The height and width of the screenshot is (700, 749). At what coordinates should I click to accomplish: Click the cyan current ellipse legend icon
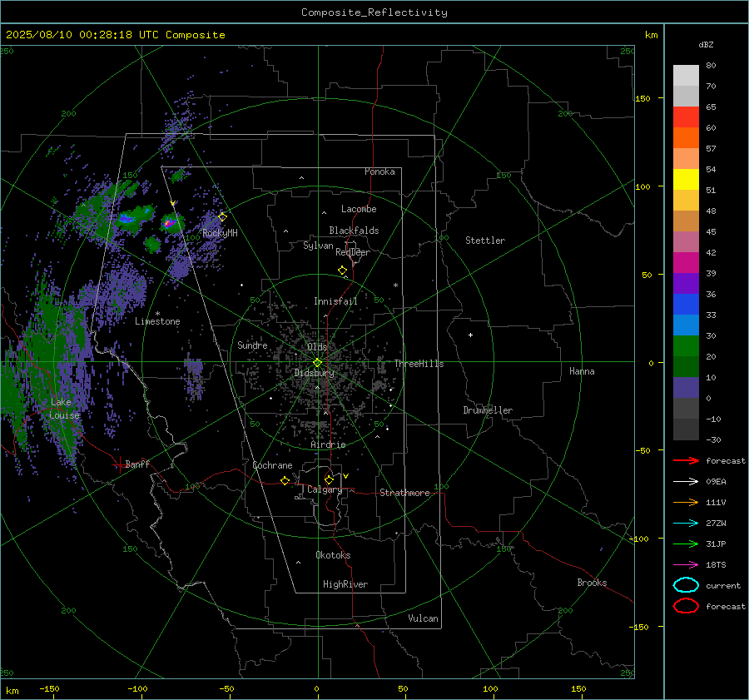(686, 585)
